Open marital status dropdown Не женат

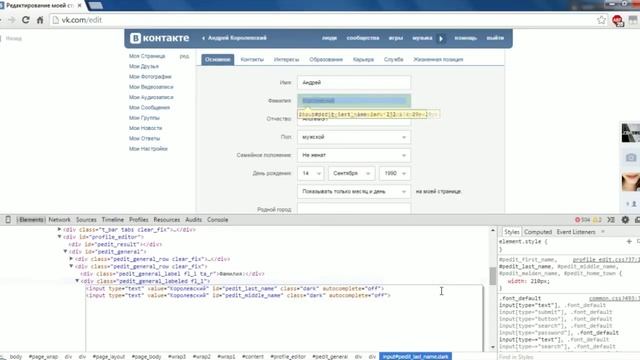354,155
